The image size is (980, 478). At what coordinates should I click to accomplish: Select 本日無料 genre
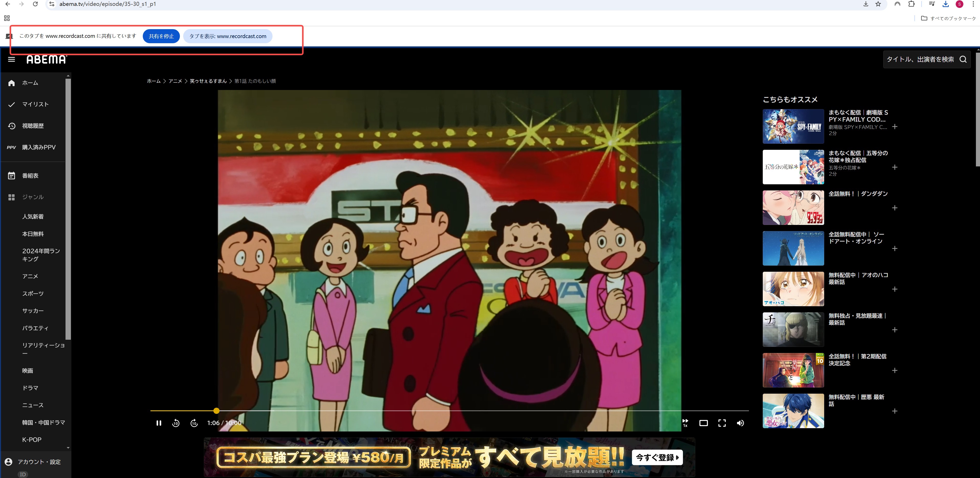click(x=33, y=234)
